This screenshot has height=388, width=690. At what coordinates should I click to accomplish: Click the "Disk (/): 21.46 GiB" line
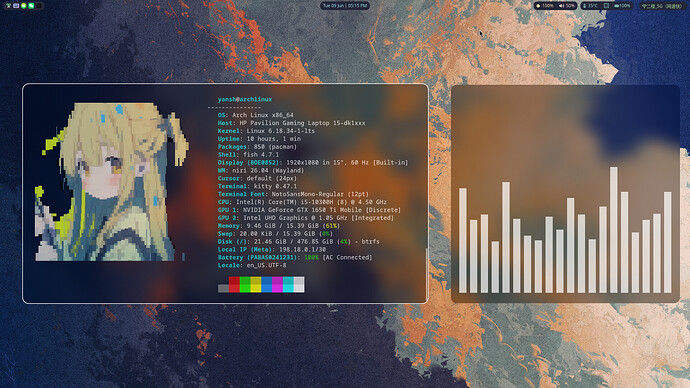(298, 242)
